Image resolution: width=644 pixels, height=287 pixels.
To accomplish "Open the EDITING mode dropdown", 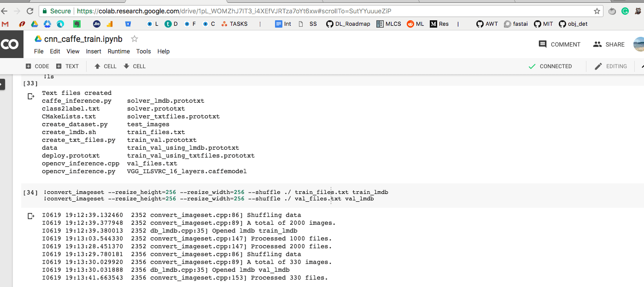I will [611, 66].
